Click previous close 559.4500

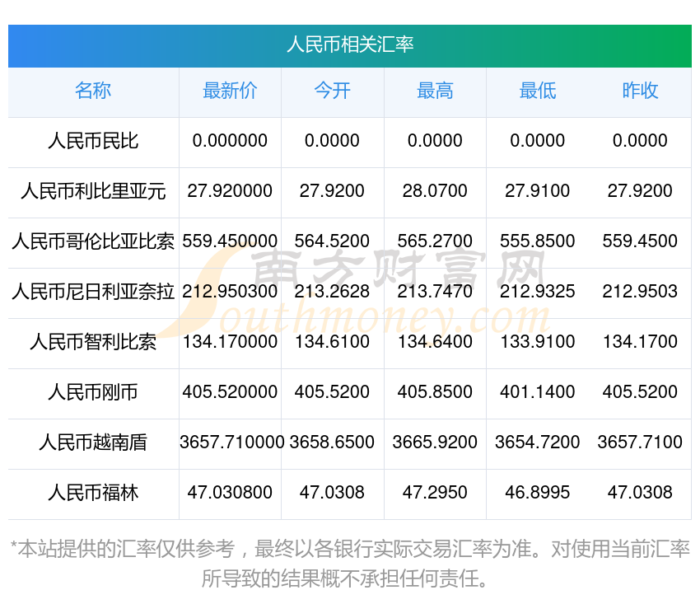640,241
